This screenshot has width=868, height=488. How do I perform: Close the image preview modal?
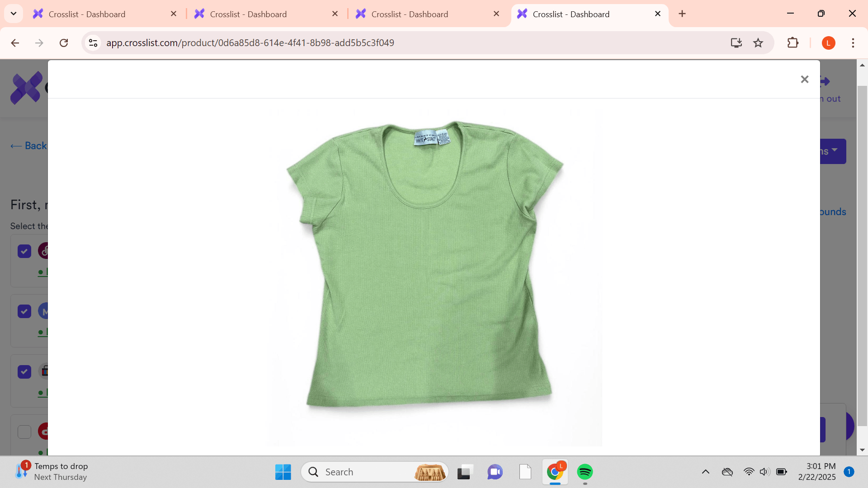(804, 80)
